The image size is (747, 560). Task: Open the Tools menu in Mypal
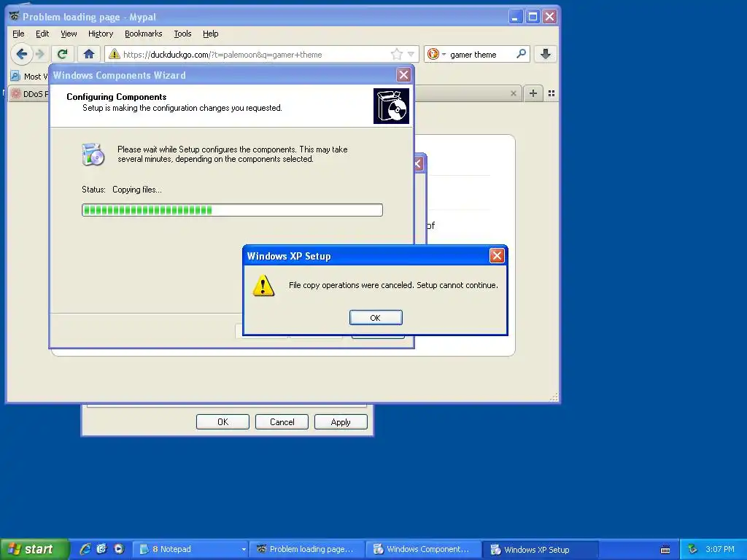pyautogui.click(x=182, y=34)
